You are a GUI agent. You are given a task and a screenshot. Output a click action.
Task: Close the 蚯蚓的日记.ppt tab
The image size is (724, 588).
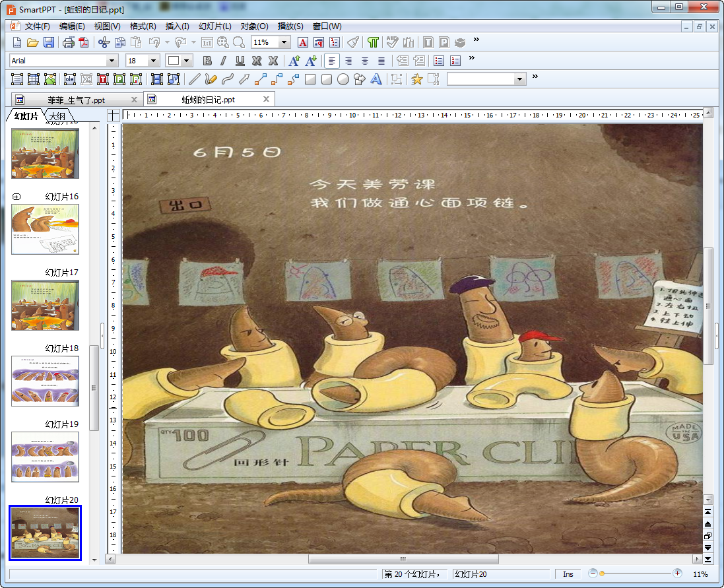click(267, 99)
